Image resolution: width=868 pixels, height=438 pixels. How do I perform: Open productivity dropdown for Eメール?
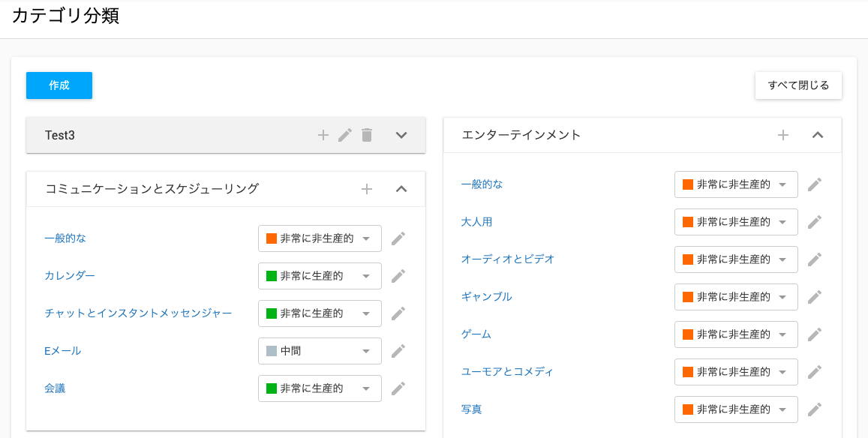coord(320,351)
